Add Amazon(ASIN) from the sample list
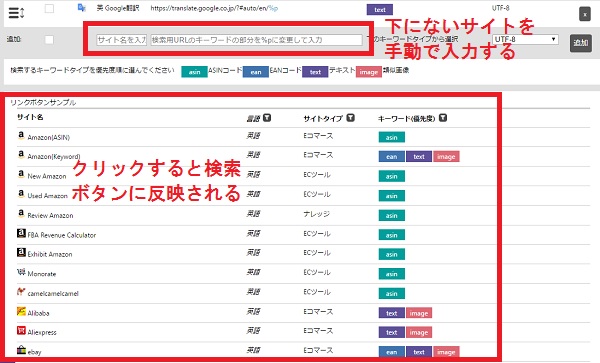600x363 pixels. coord(49,137)
